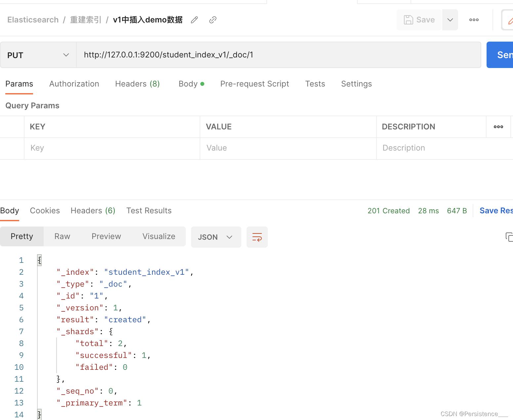
Task: Open the JSON format dropdown
Action: 216,237
